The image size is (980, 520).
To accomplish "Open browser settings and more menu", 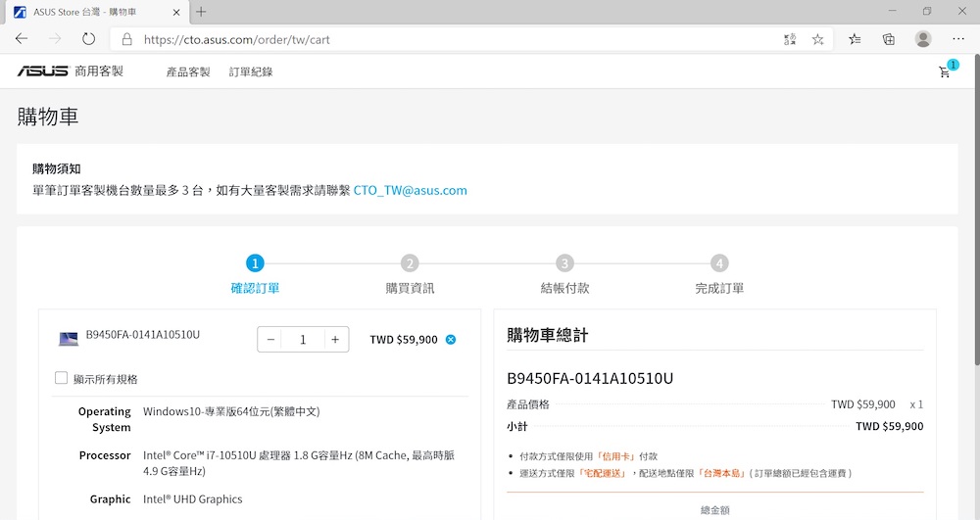I will tap(958, 39).
